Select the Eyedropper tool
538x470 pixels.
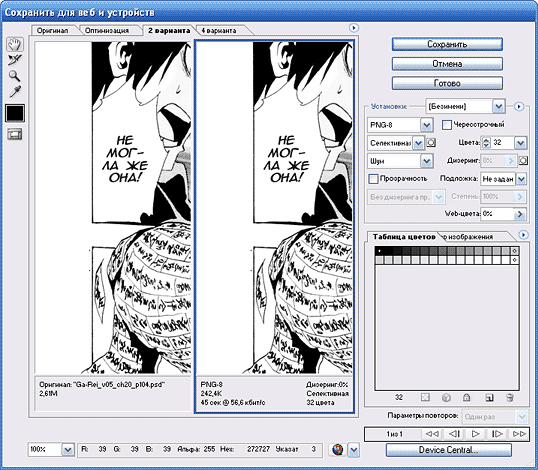click(x=15, y=91)
